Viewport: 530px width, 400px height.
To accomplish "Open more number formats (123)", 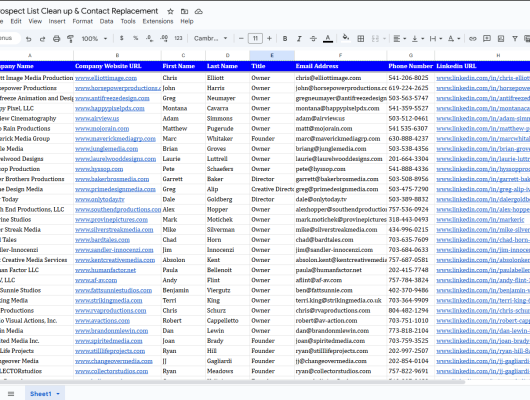I will point(178,38).
